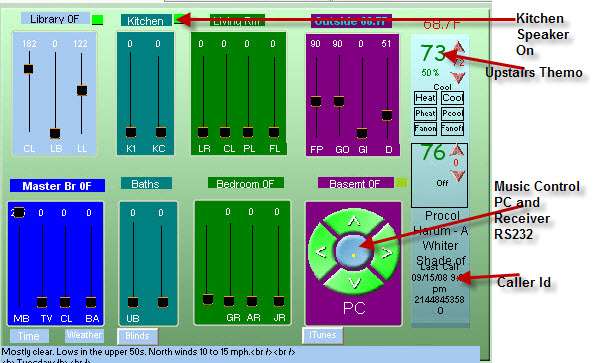Image resolution: width=595 pixels, height=363 pixels.
Task: Click the CL slider handle in Library
Action: (x=28, y=69)
